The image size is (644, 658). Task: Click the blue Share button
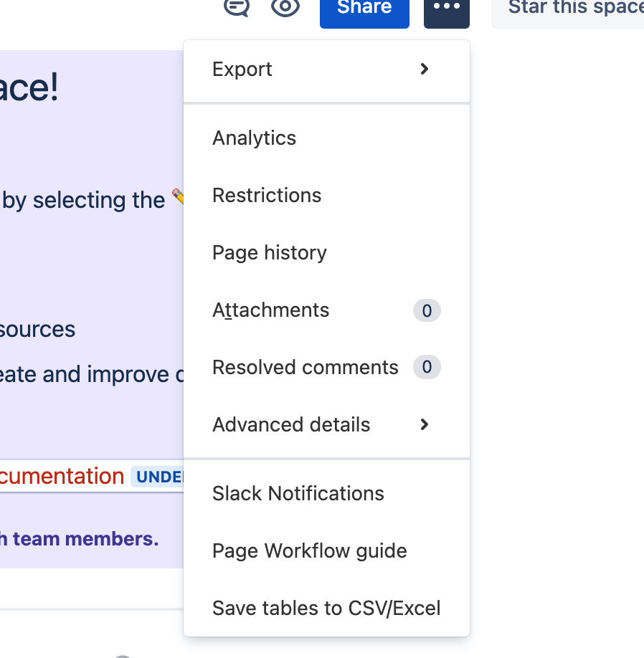(364, 13)
